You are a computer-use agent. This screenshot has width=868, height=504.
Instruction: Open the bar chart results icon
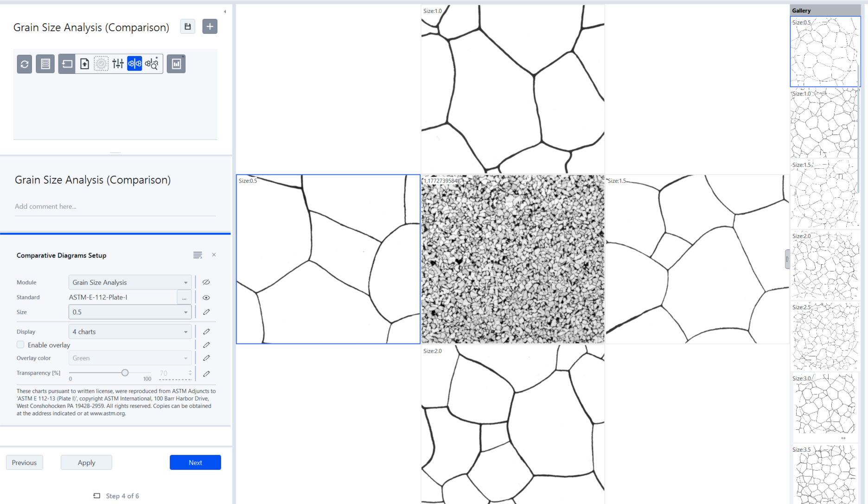point(176,64)
